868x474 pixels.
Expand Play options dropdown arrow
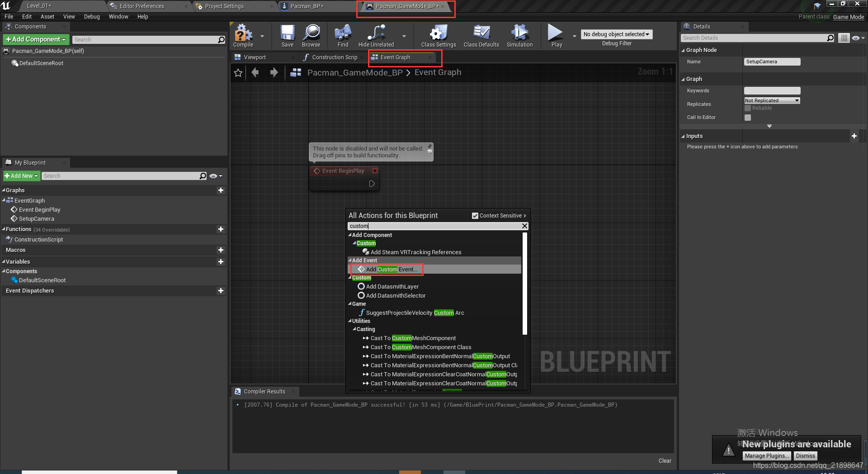tap(575, 36)
